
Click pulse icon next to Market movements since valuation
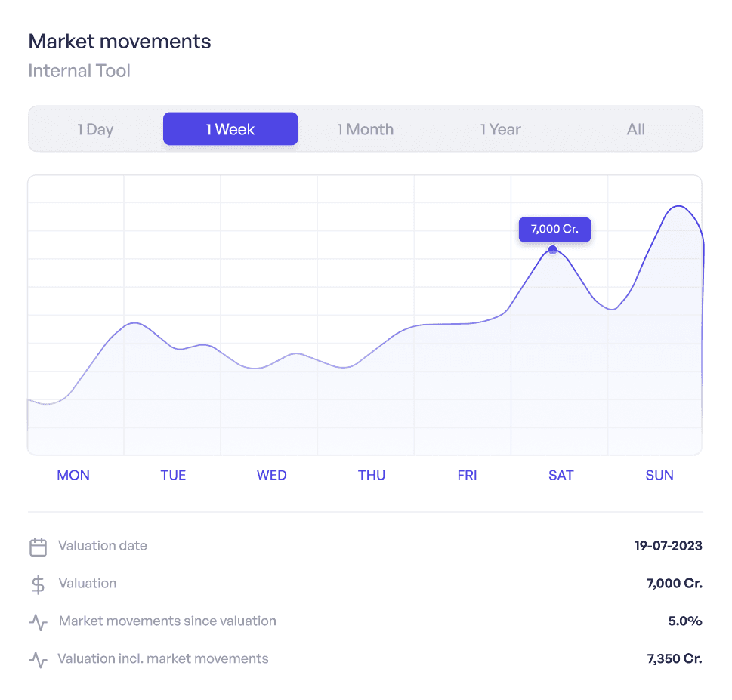pos(39,622)
